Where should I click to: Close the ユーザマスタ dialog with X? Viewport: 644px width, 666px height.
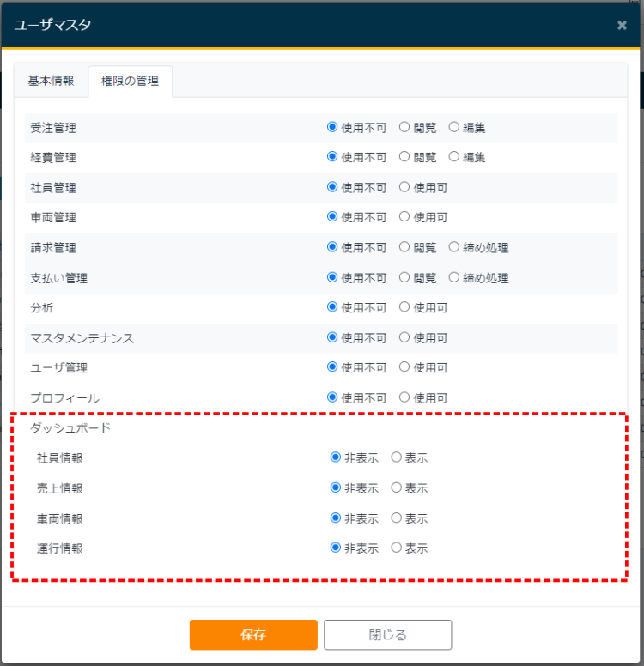(x=622, y=25)
